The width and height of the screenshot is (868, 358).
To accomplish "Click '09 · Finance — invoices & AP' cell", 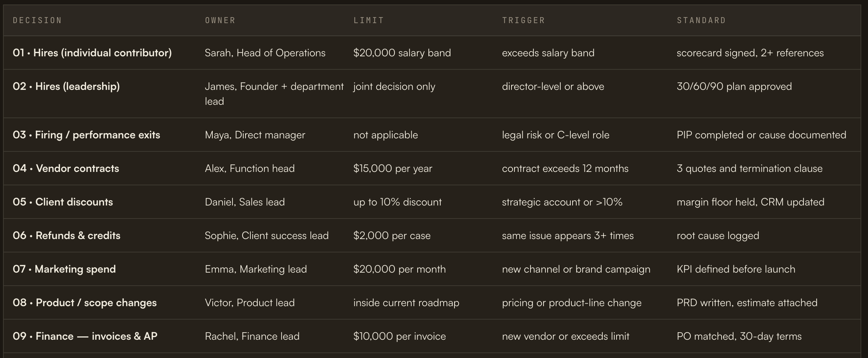I will 85,336.
